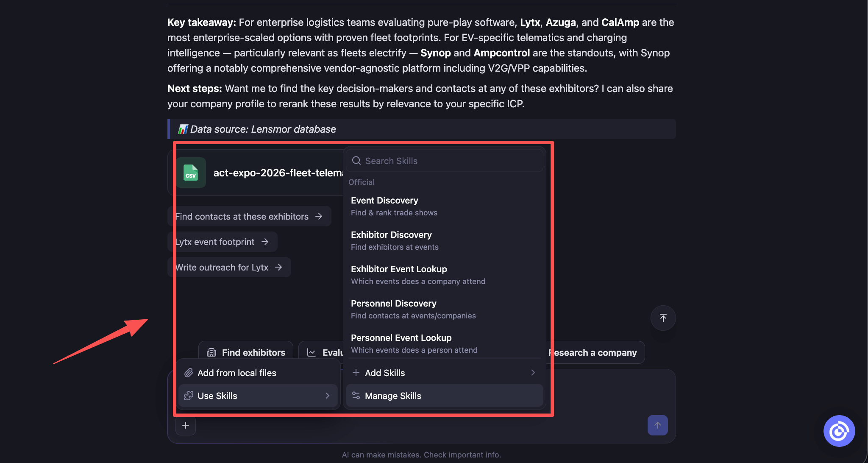Open the Add Skills menu item
The width and height of the screenshot is (868, 463).
[445, 373]
